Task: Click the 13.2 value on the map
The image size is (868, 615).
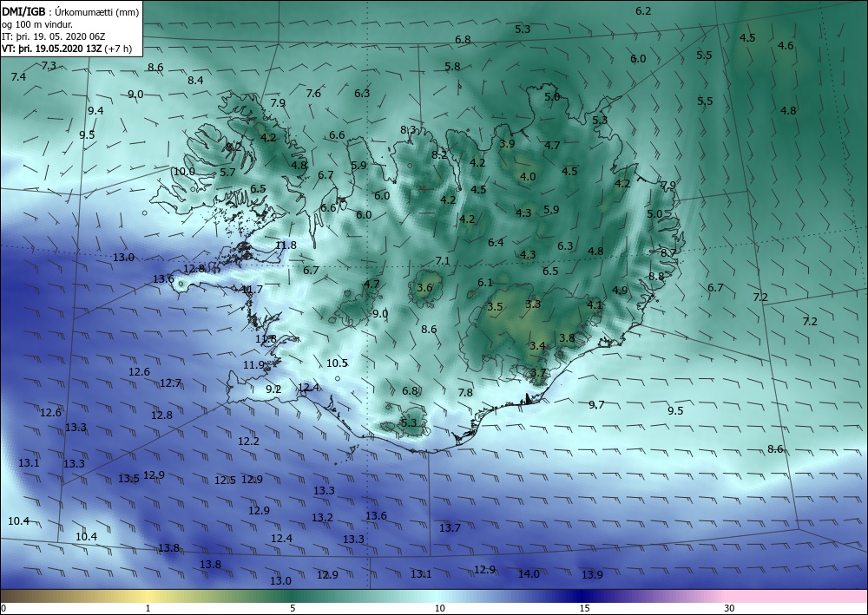Action: [322, 517]
